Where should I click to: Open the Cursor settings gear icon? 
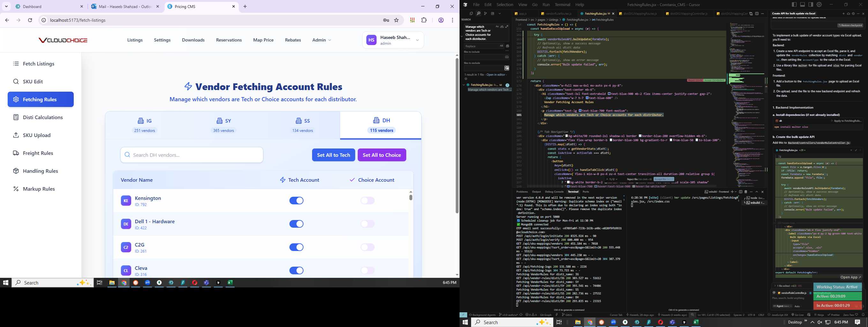pos(819,4)
